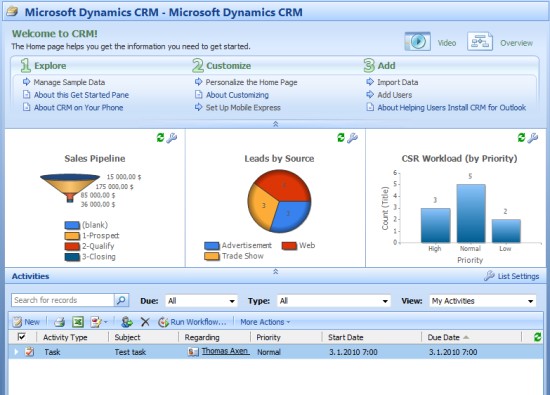Click the High priority bar in chart

(435, 225)
